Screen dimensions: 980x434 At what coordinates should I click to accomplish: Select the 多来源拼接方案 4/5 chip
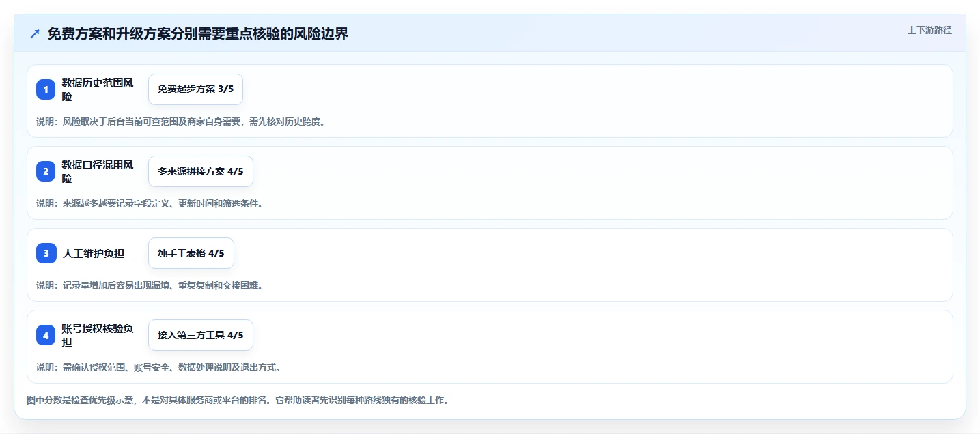pos(201,171)
